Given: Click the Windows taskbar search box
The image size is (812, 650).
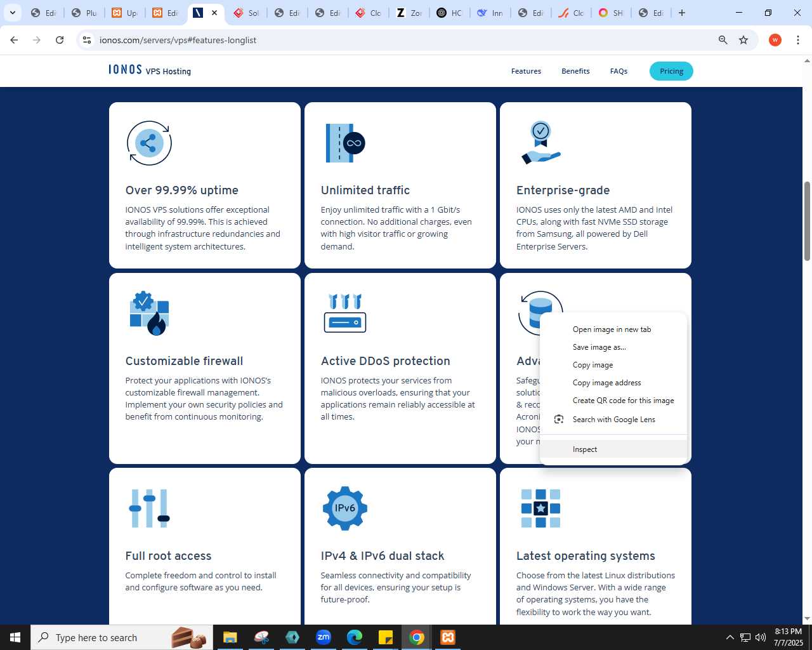Looking at the screenshot, I should [x=121, y=637].
